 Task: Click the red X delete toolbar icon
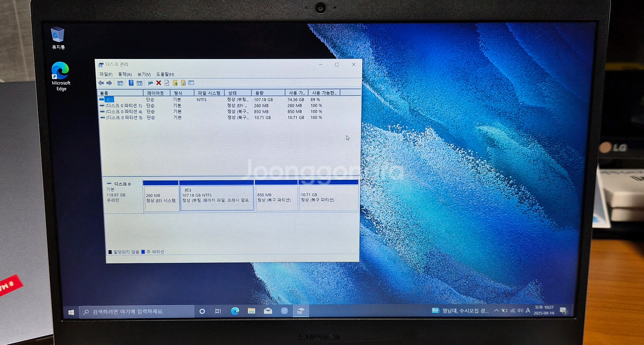pyautogui.click(x=158, y=83)
